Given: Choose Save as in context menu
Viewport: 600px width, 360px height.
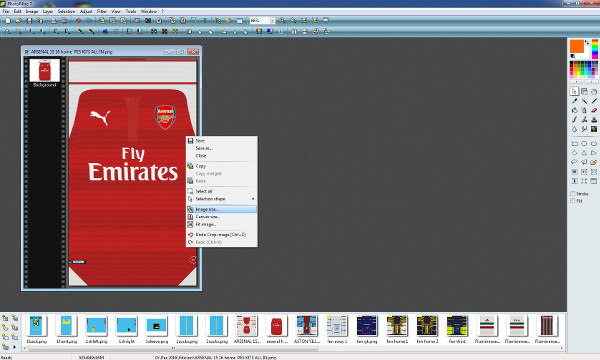Looking at the screenshot, I should coord(222,148).
